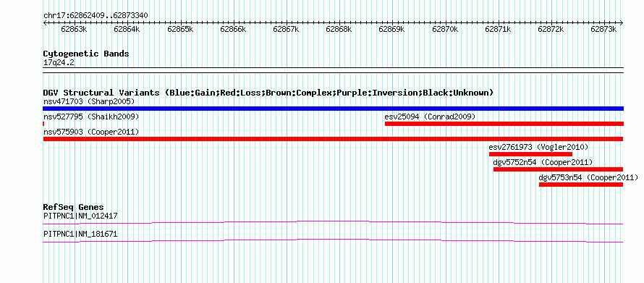Open the nsv527795 (Shaikh2009) variant label
The width and height of the screenshot is (644, 283).
91,117
